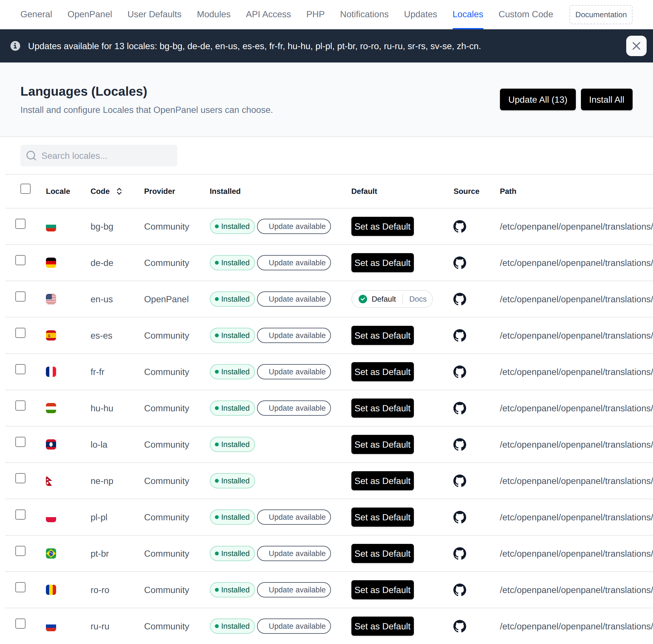Check the fr-fr row checkbox

click(20, 369)
